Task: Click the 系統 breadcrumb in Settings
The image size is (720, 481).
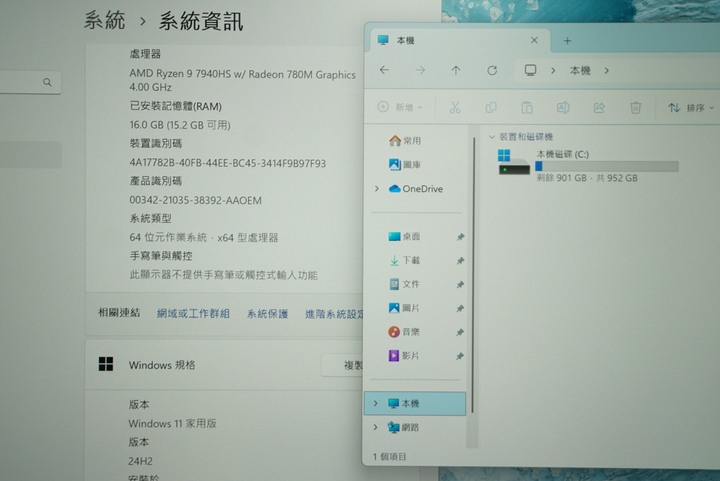Action: click(x=105, y=20)
